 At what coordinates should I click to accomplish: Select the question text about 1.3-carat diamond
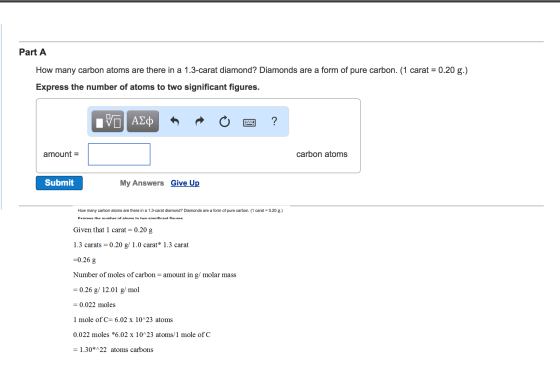point(252,70)
